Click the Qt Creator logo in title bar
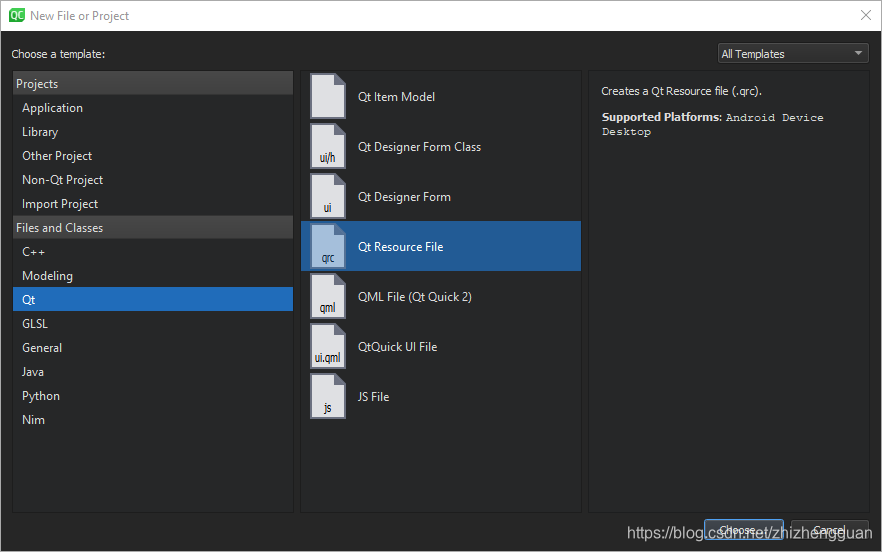 [16, 15]
